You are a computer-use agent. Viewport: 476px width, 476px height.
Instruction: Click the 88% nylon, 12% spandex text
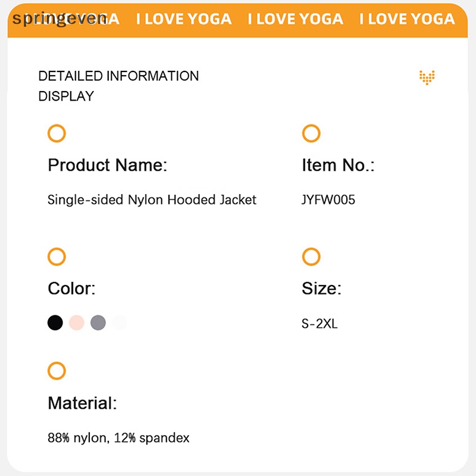coord(118,439)
